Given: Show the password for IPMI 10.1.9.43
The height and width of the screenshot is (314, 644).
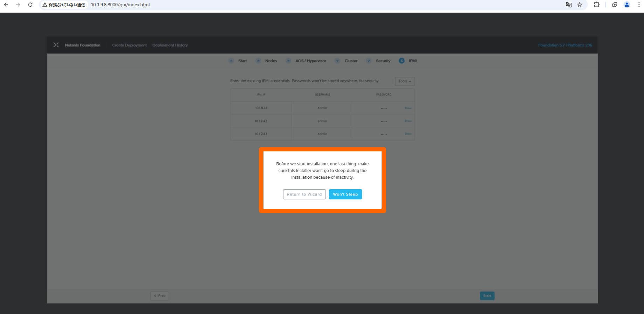Looking at the screenshot, I should (x=408, y=134).
